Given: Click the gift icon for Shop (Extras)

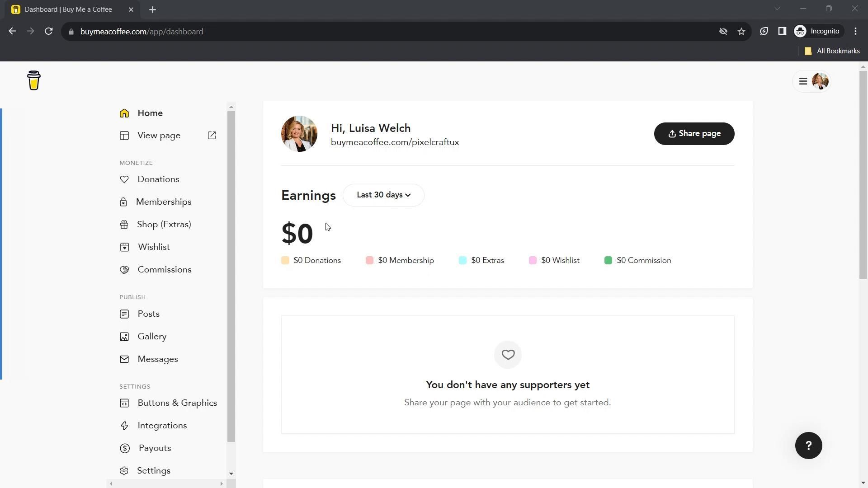Looking at the screenshot, I should coord(124,225).
